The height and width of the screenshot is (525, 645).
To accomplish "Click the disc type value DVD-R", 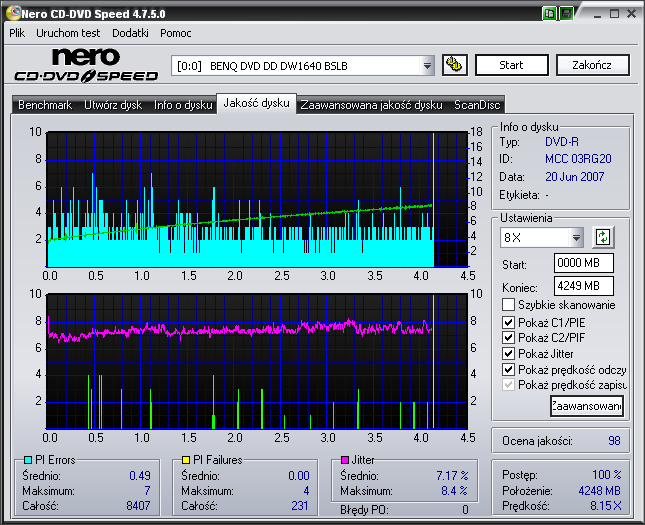I will point(561,142).
